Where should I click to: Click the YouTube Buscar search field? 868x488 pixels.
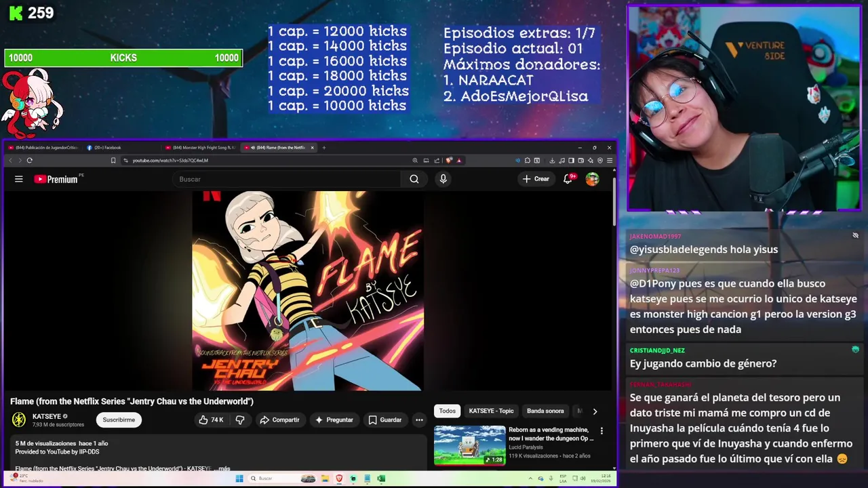coord(287,179)
